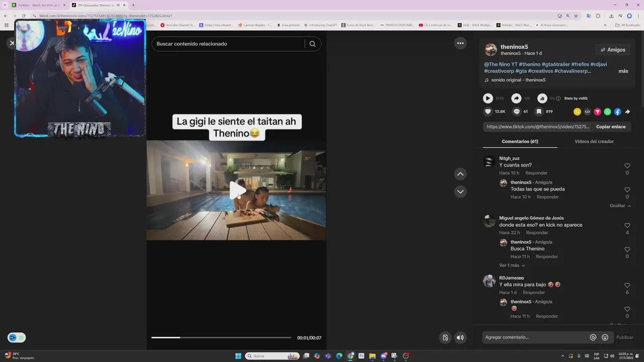Expand hidden bookmarks chevron

point(605,25)
